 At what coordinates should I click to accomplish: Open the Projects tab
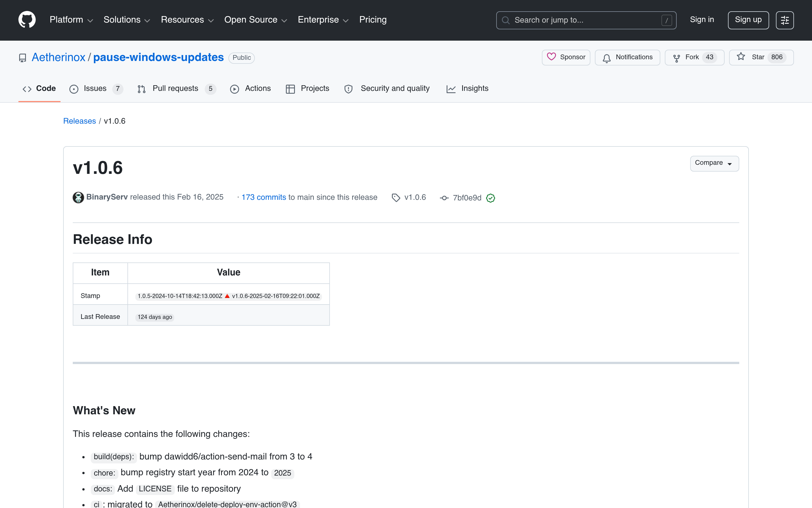(307, 88)
